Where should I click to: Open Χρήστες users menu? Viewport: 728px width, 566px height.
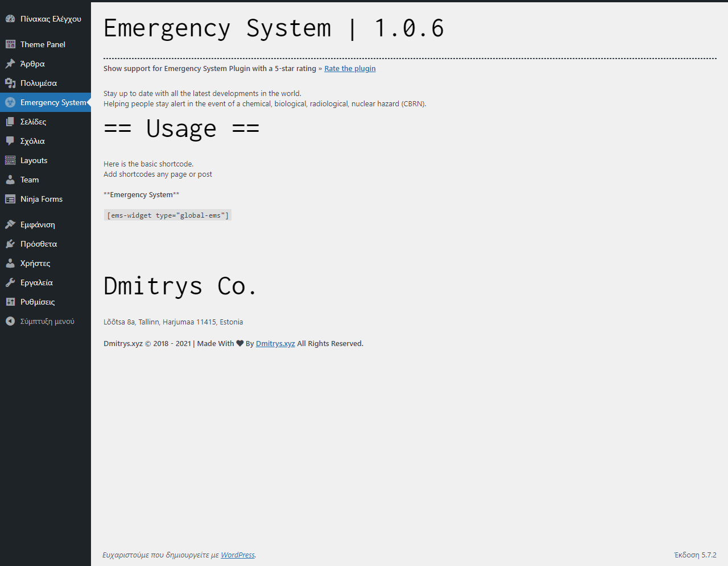45,263
